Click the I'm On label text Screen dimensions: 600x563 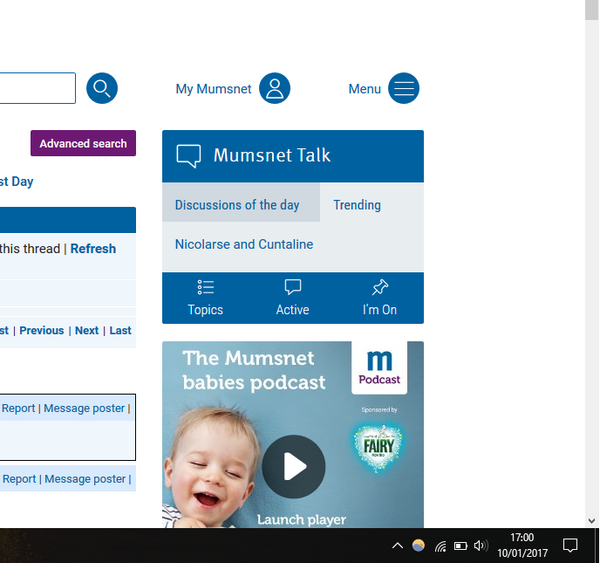[x=380, y=309]
